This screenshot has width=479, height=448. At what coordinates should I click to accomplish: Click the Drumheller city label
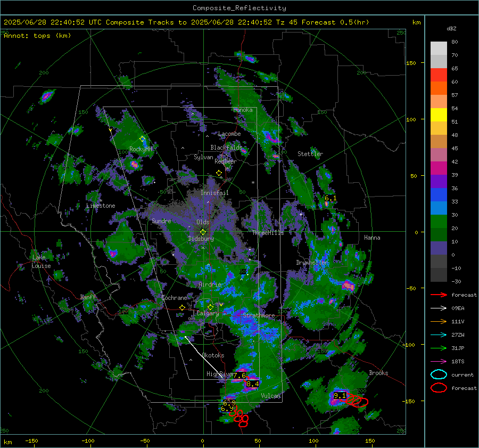tap(312, 263)
